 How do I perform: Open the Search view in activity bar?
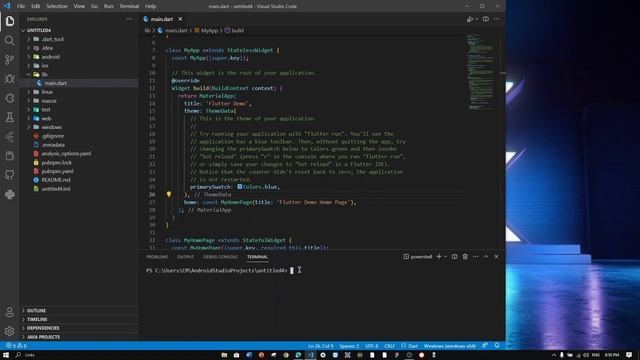pyautogui.click(x=10, y=40)
